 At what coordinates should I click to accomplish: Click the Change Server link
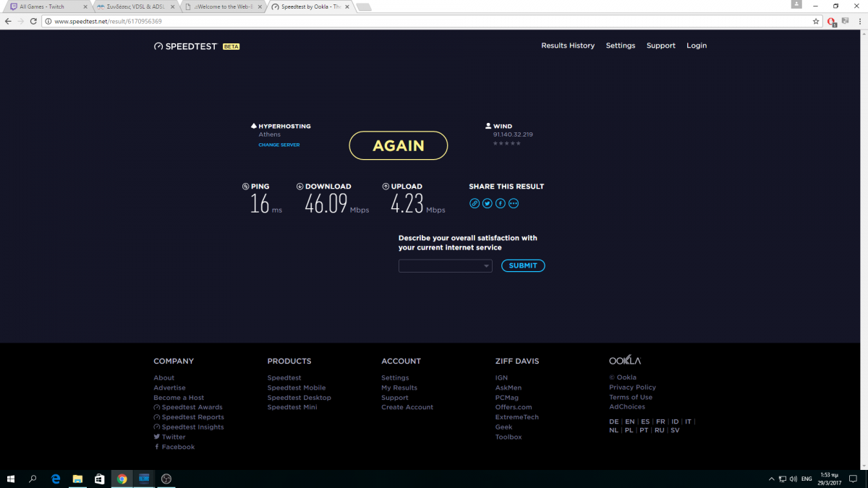278,145
